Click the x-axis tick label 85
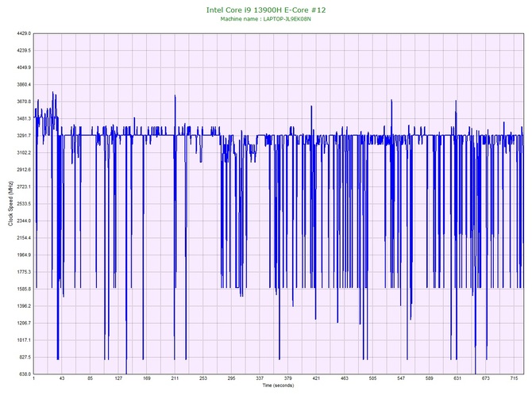This screenshot has width=532, height=399. coord(90,378)
